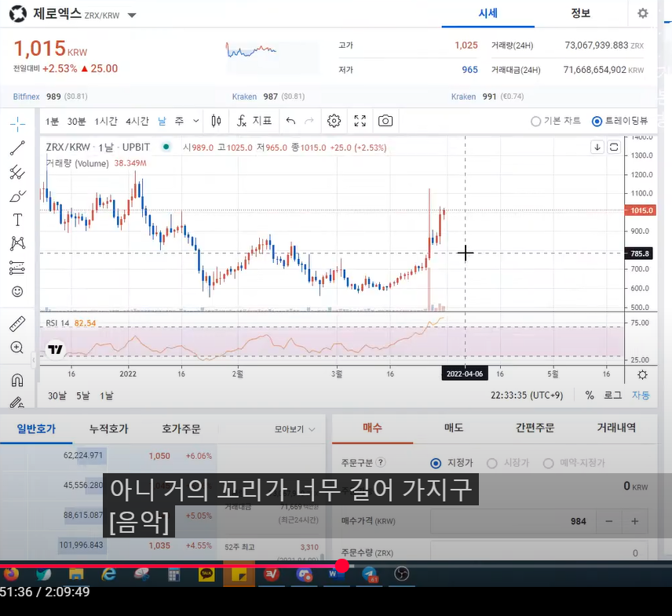Viewport: 672px width, 616px height.
Task: Open the 지표 indicators menu
Action: (254, 121)
